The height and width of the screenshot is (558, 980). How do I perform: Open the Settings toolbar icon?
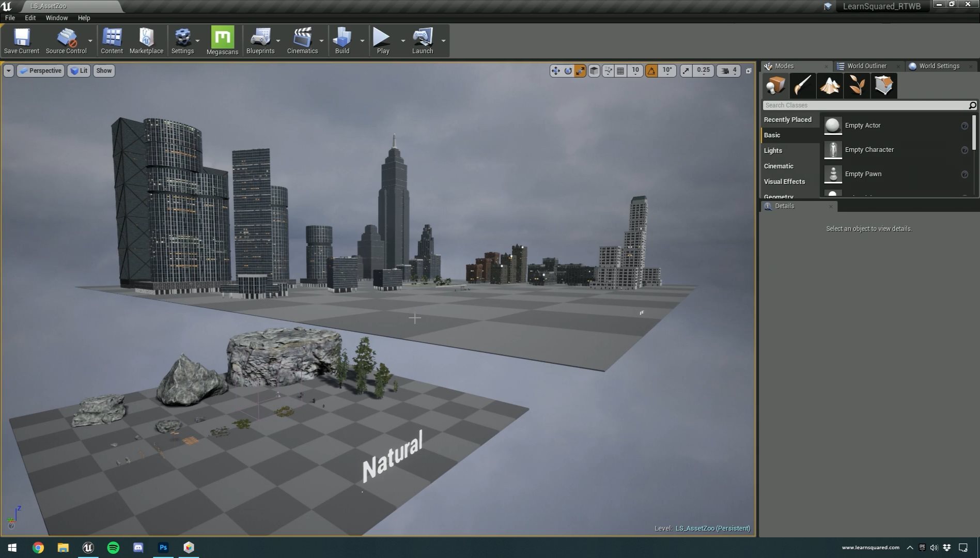point(182,41)
